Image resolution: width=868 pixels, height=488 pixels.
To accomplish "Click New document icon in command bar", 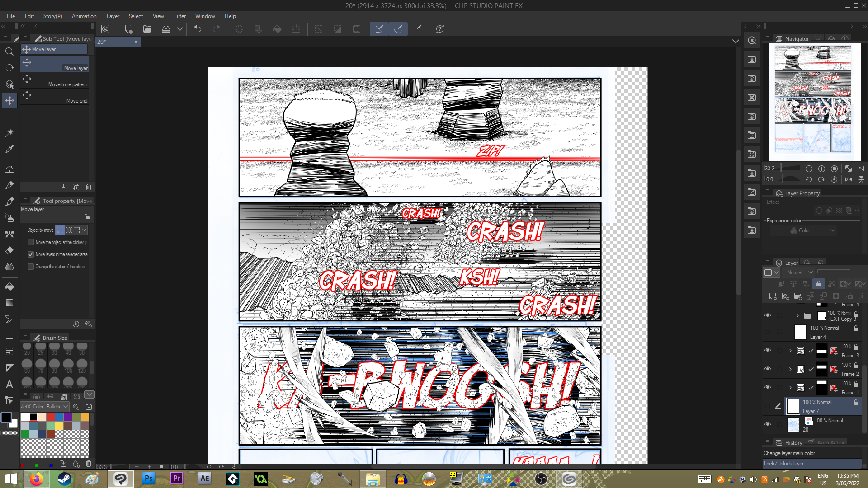I will point(128,29).
